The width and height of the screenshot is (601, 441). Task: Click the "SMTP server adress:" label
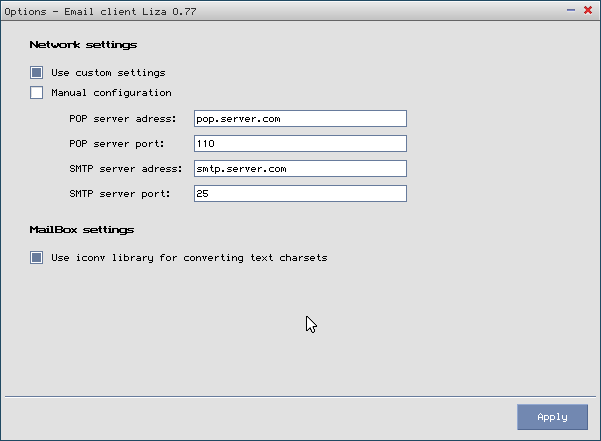tap(126, 169)
